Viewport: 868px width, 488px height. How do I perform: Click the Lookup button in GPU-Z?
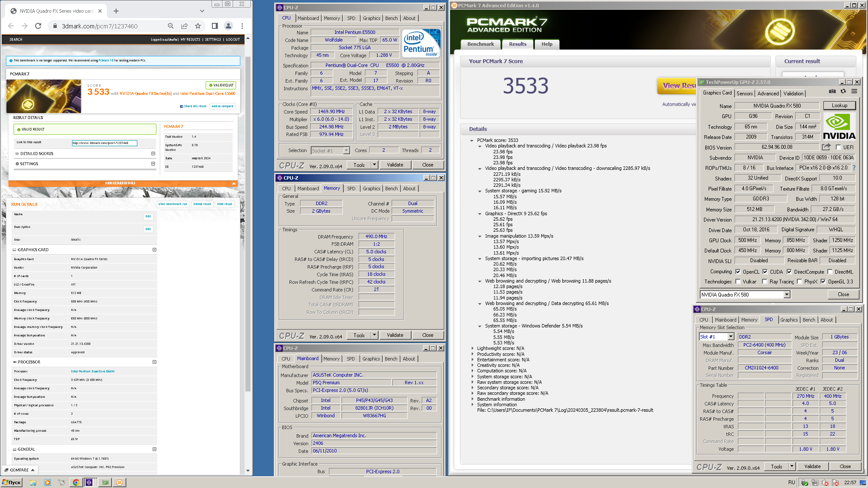(839, 105)
